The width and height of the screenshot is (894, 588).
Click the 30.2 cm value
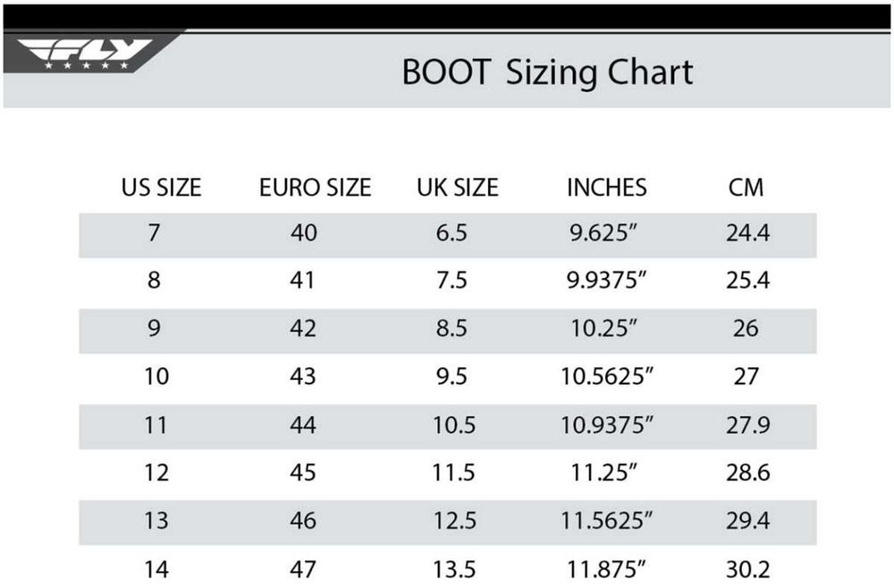click(747, 568)
